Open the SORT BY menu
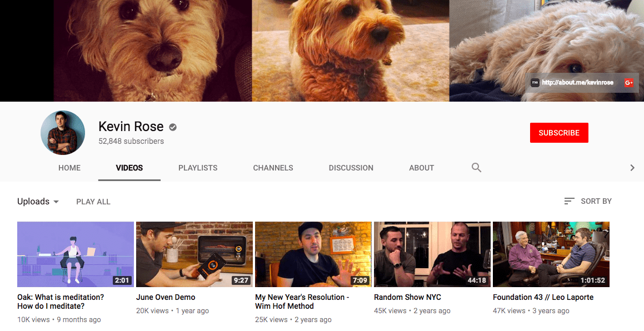This screenshot has width=644, height=331. (588, 201)
